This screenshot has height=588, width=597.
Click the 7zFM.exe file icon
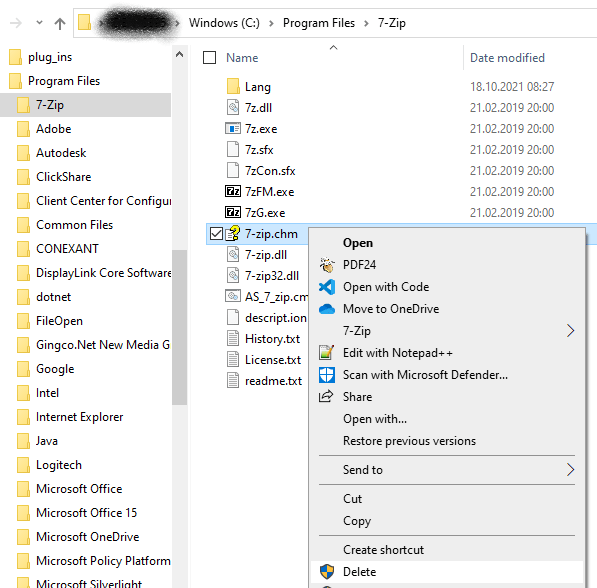point(233,191)
